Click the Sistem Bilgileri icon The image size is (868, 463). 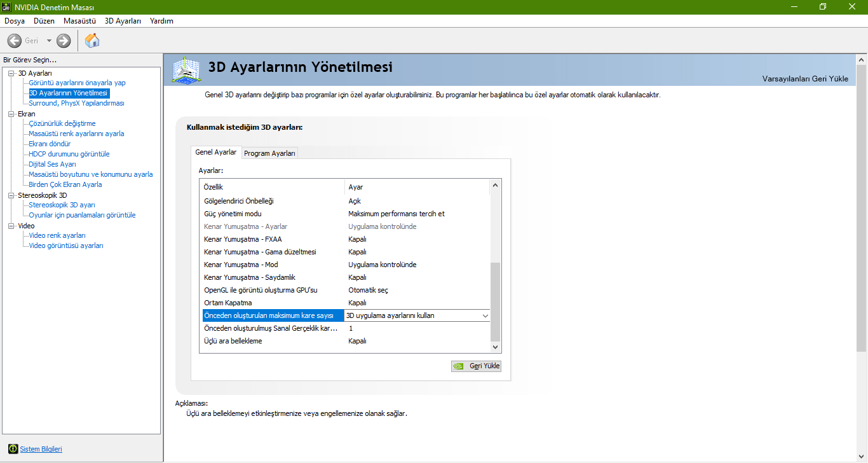13,449
